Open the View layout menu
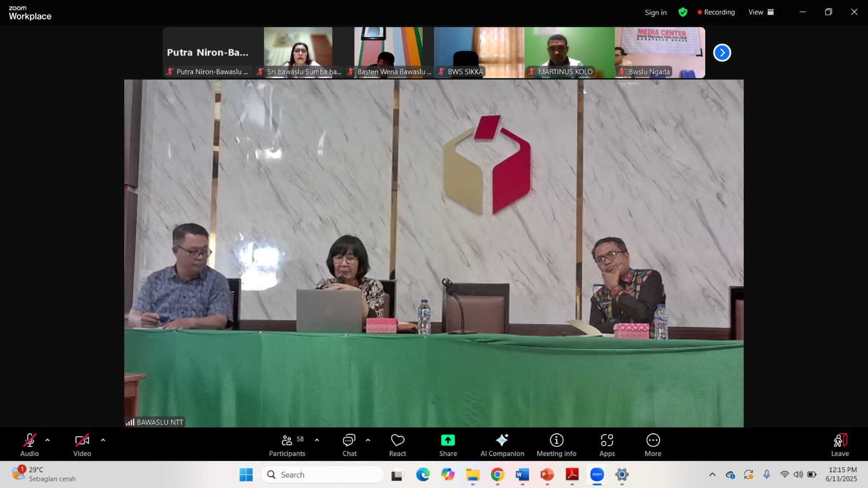868x488 pixels. pyautogui.click(x=761, y=12)
